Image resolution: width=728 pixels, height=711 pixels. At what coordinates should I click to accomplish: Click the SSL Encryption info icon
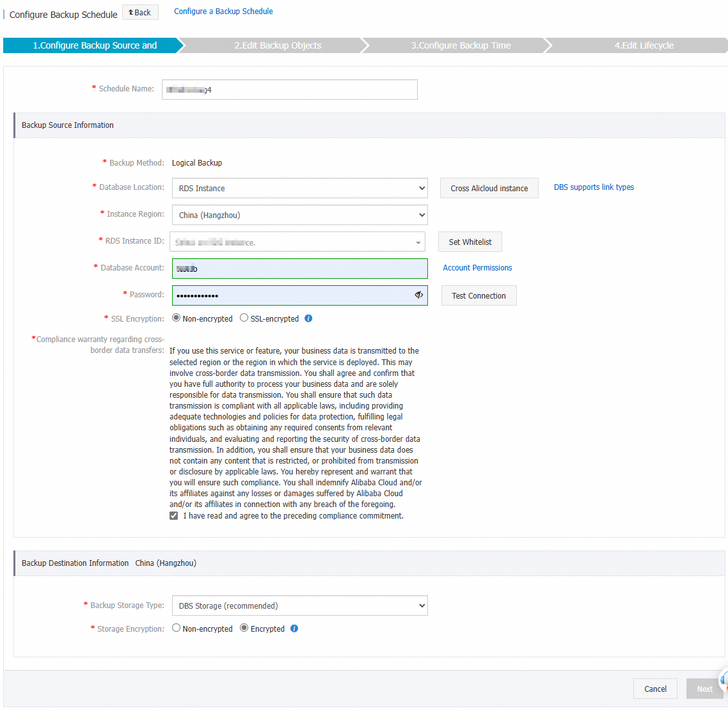308,318
